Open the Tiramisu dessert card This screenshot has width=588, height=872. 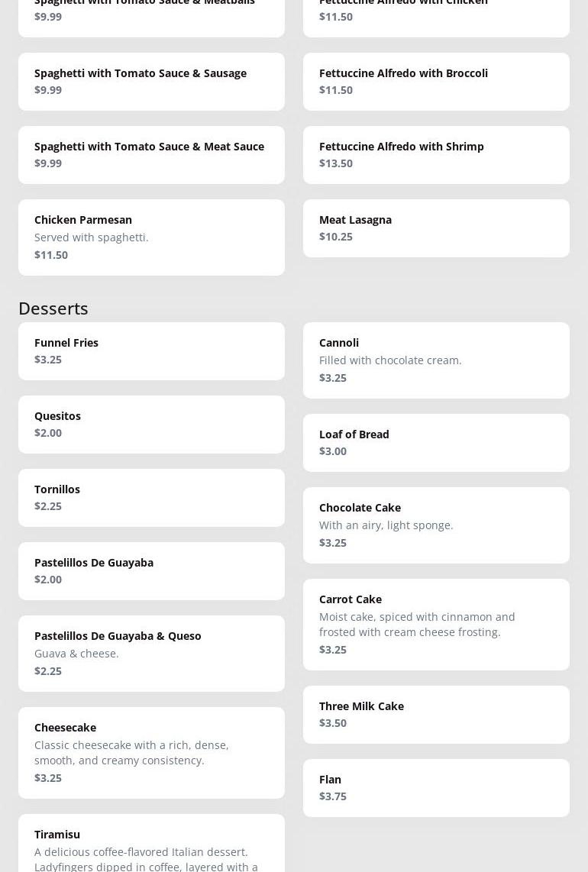[151, 844]
